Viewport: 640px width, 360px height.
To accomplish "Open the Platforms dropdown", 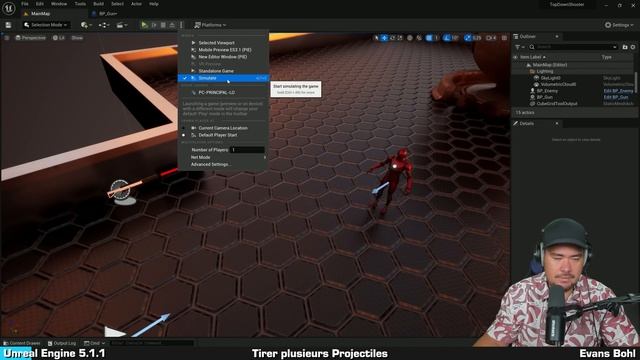I will pyautogui.click(x=210, y=25).
